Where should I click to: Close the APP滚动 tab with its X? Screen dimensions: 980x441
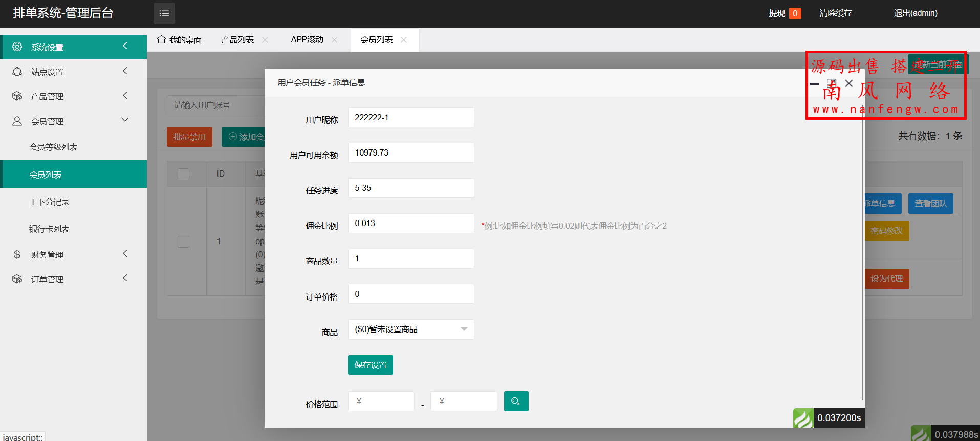pos(335,40)
